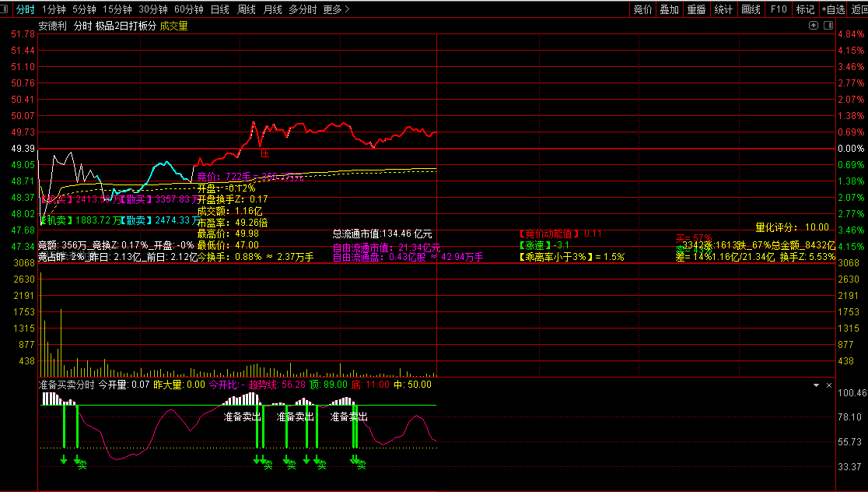Viewport: 868px width, 492px height.
Task: Click the stock name 安德利
Action: 53,26
